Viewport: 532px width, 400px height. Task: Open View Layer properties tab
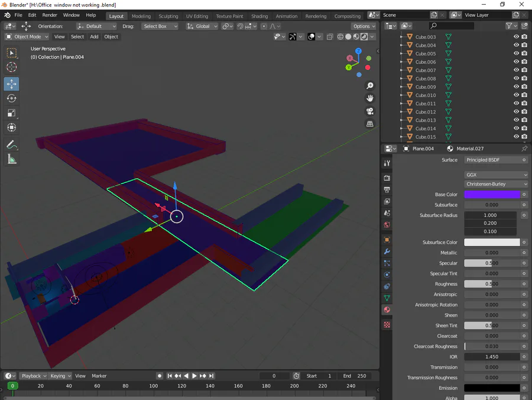point(387,201)
